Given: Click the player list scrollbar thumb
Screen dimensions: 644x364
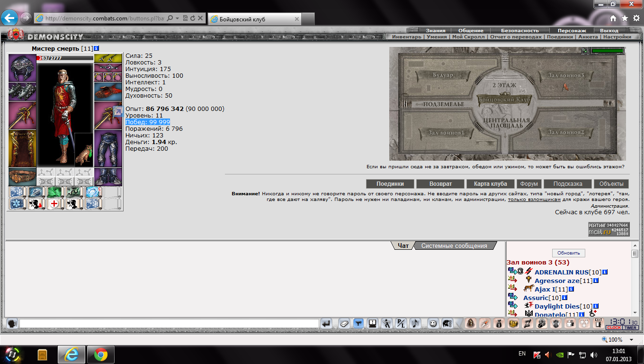Looking at the screenshot, I should click(635, 254).
